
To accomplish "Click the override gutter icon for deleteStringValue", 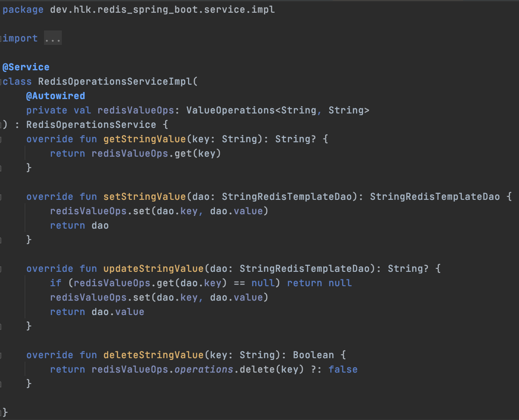I will [1, 355].
